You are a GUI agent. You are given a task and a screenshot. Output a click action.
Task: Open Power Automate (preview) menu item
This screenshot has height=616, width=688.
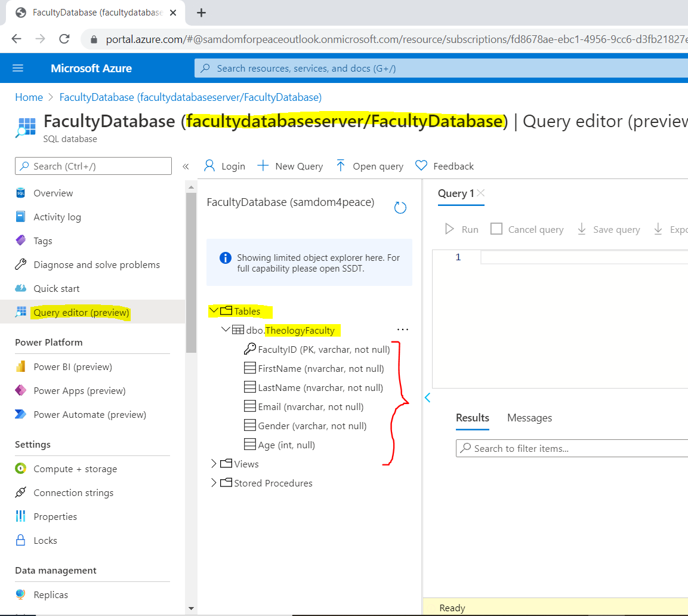click(x=90, y=414)
